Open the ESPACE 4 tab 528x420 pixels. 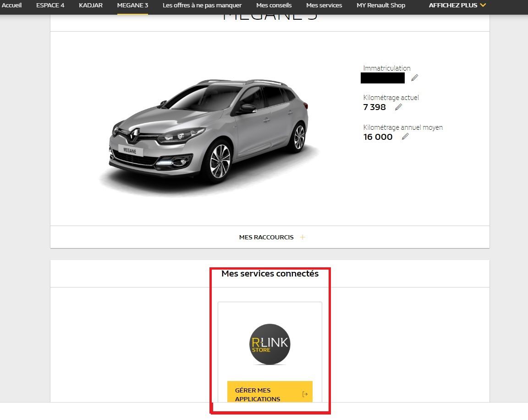point(50,6)
